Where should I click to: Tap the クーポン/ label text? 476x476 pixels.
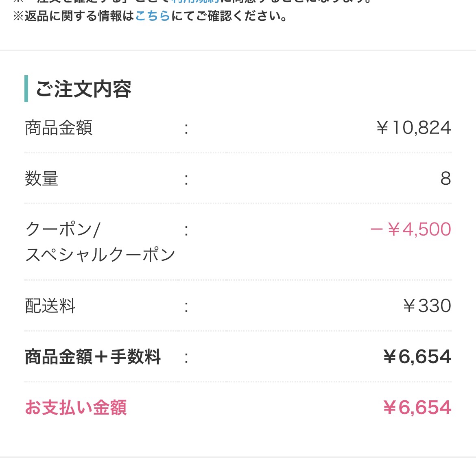63,229
